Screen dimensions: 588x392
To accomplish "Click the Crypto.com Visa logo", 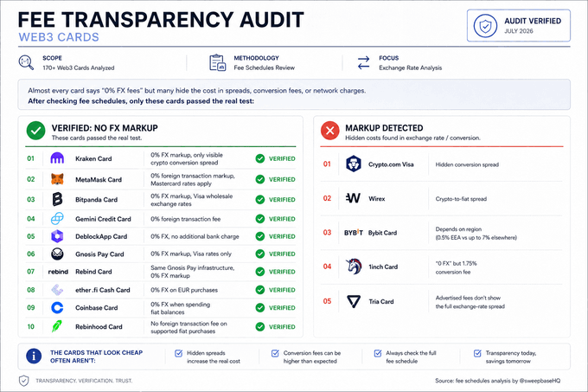I will click(x=354, y=164).
